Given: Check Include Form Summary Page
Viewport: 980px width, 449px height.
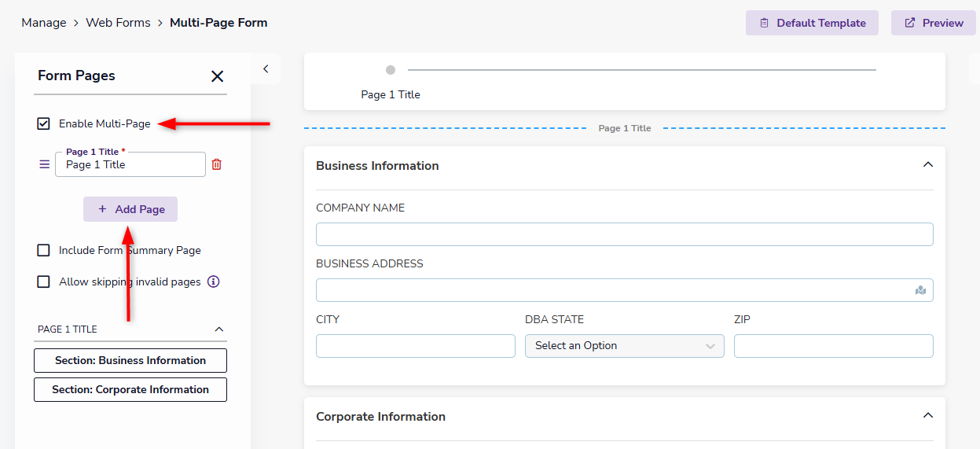Looking at the screenshot, I should click(44, 250).
